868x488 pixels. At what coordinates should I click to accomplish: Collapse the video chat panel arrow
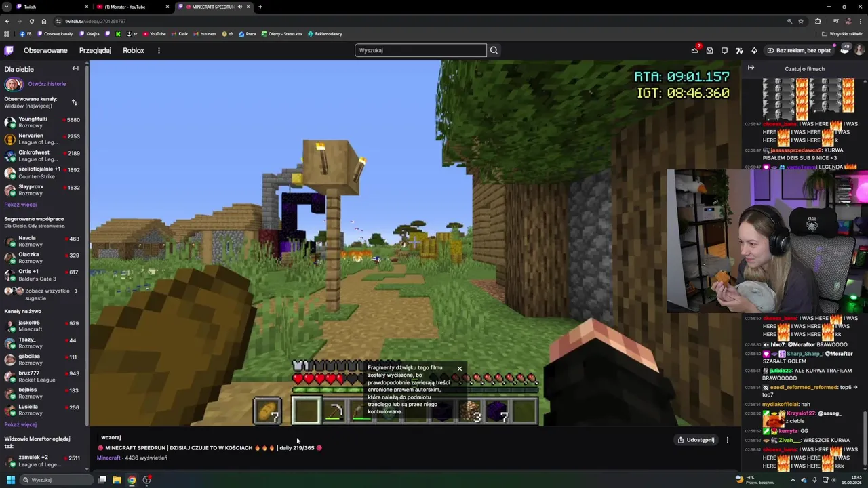click(x=751, y=68)
